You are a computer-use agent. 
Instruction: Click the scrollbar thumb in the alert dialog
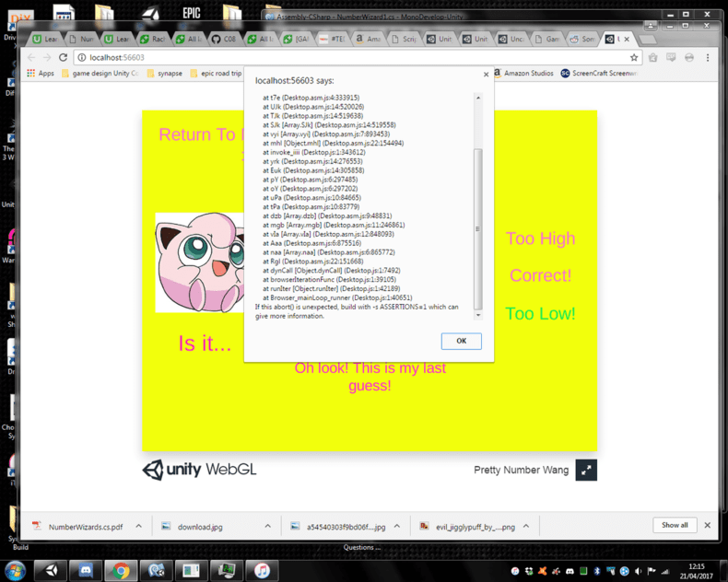[477, 228]
